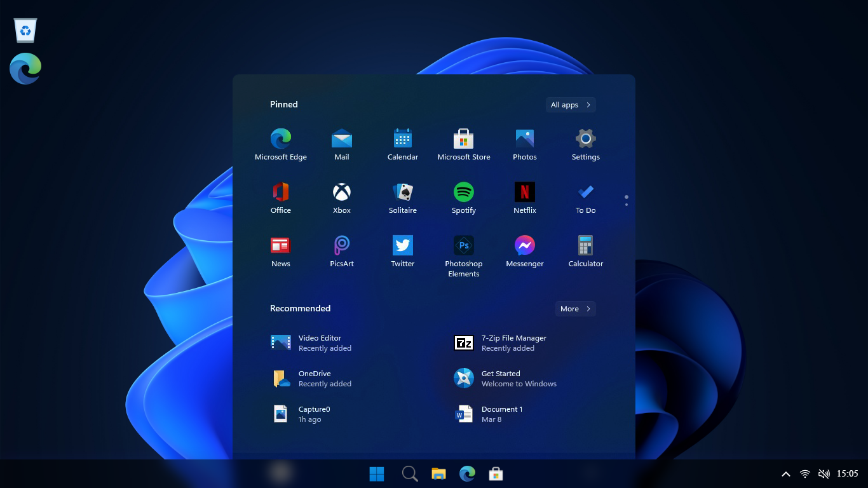868x488 pixels.
Task: Open Get Started welcome item
Action: tap(505, 379)
